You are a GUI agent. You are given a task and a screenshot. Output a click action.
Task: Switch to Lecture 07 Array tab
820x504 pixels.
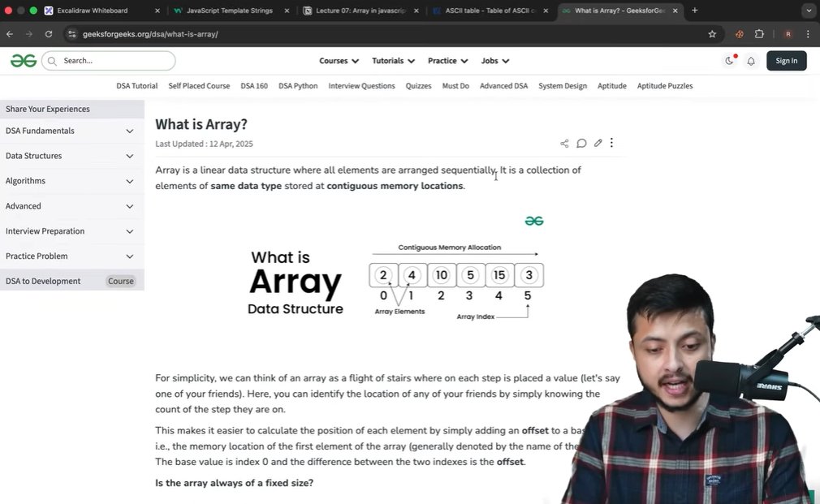pyautogui.click(x=360, y=11)
